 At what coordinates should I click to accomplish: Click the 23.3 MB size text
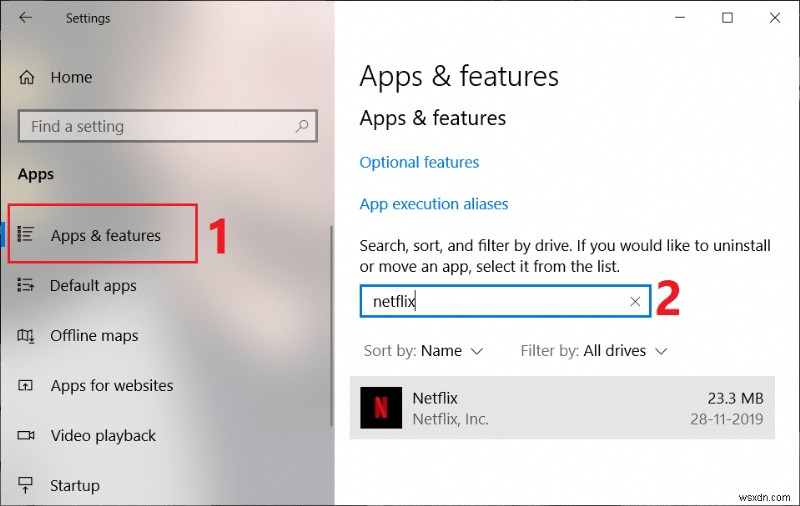pyautogui.click(x=735, y=398)
